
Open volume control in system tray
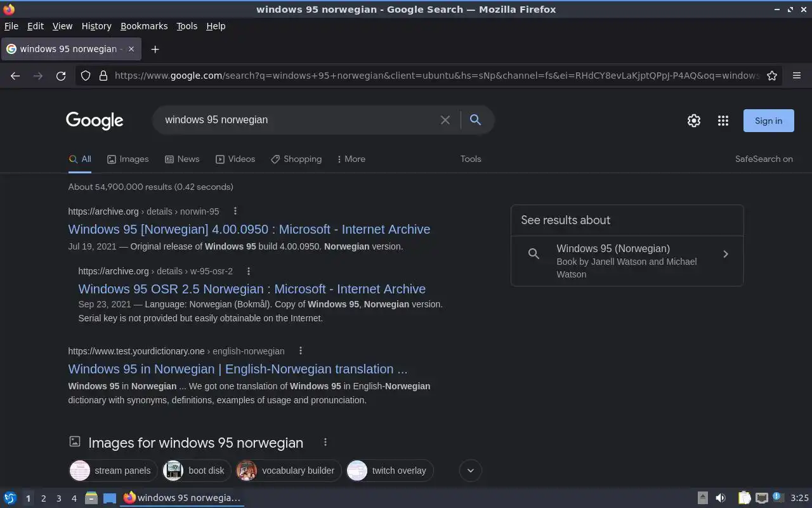tap(721, 498)
